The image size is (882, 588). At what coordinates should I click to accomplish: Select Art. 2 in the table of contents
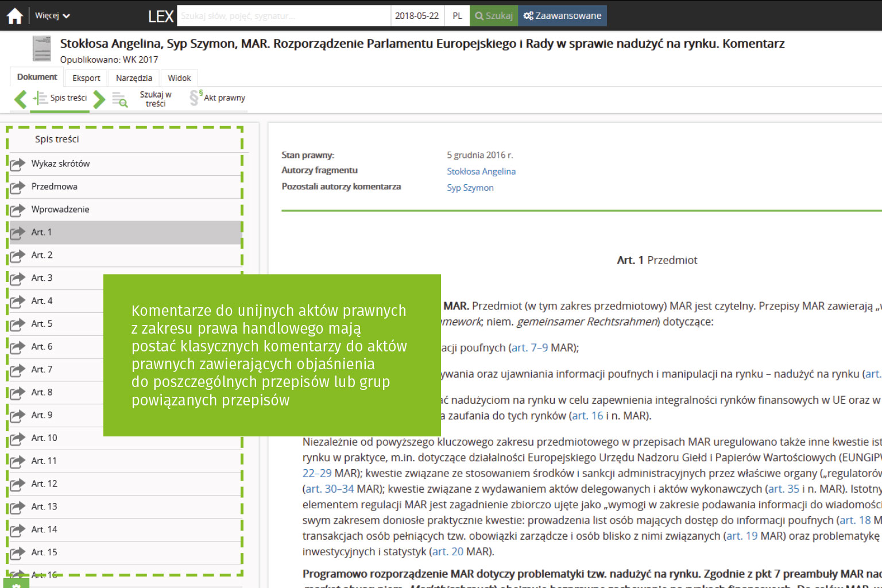(42, 255)
